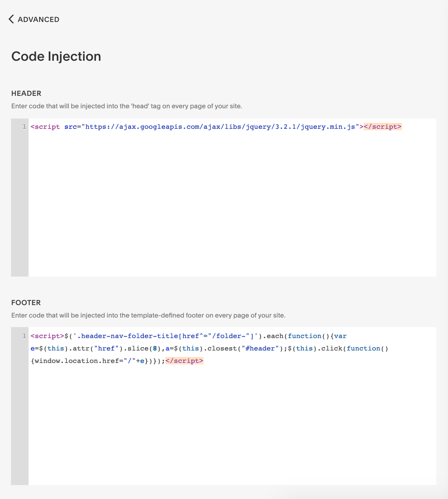
Task: Click the FOOTER section label
Action: point(26,303)
